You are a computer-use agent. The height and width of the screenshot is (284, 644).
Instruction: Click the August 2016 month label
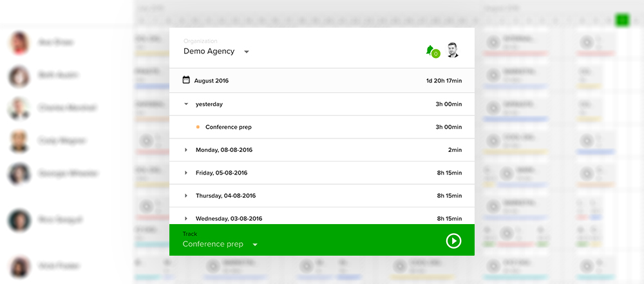pyautogui.click(x=211, y=81)
